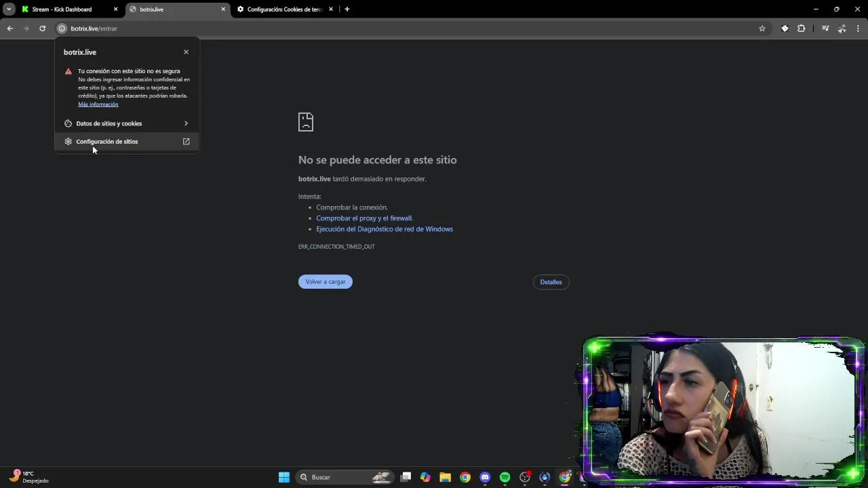
Task: Open Spotify from the taskbar
Action: [505, 477]
